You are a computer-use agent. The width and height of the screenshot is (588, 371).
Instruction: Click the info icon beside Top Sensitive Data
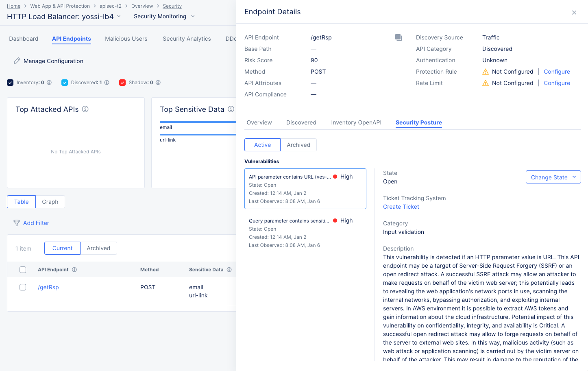231,109
